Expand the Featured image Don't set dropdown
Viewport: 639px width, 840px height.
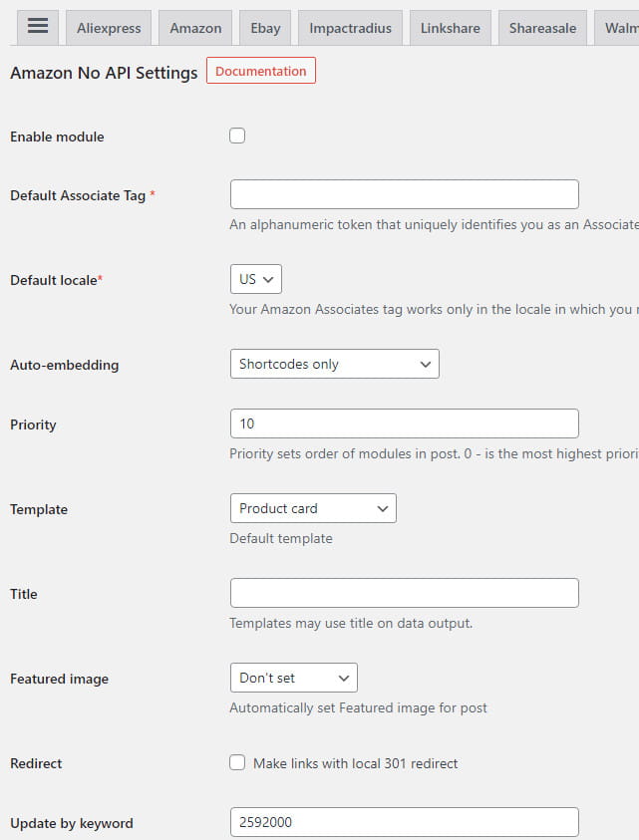click(x=293, y=678)
